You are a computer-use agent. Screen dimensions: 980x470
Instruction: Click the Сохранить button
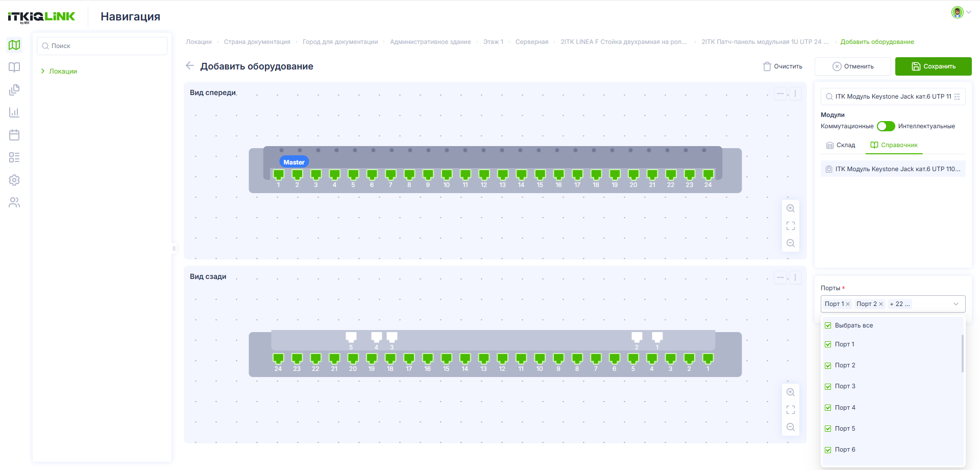(x=933, y=66)
